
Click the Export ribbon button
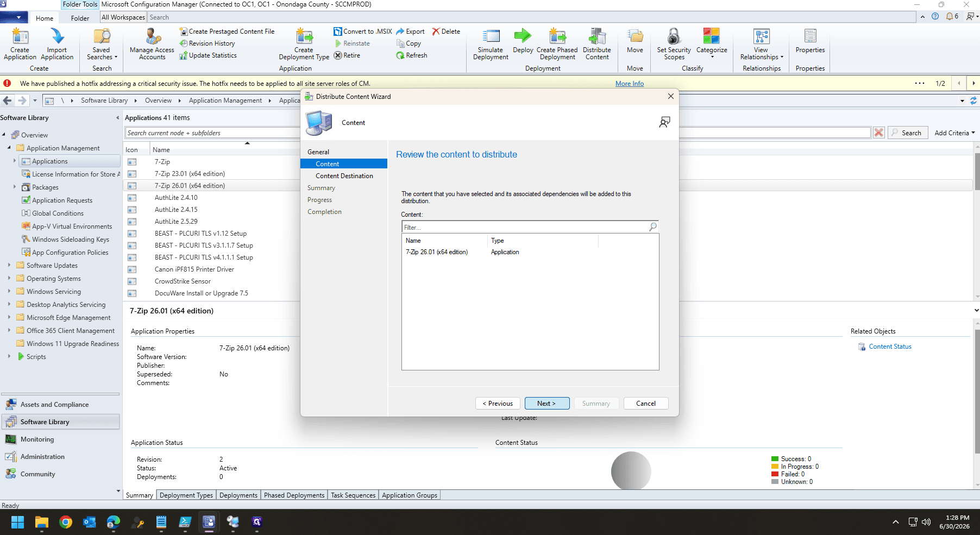pyautogui.click(x=411, y=32)
